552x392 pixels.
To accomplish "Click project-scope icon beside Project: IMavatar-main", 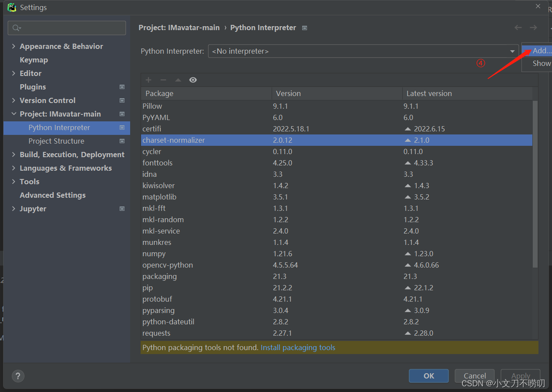I will [122, 114].
